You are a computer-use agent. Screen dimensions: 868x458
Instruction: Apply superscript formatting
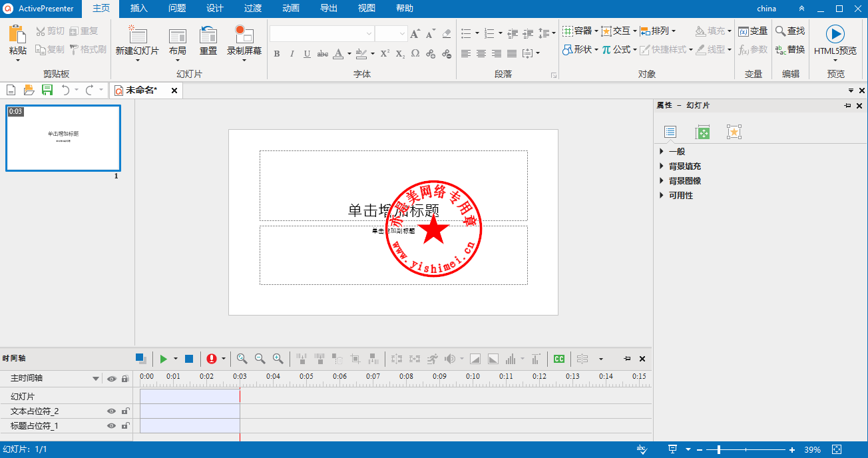coord(385,53)
